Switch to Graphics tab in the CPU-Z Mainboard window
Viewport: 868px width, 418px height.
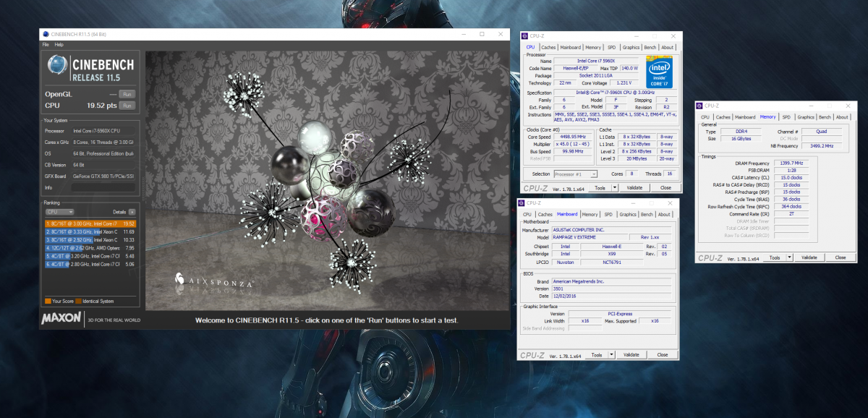(x=628, y=215)
